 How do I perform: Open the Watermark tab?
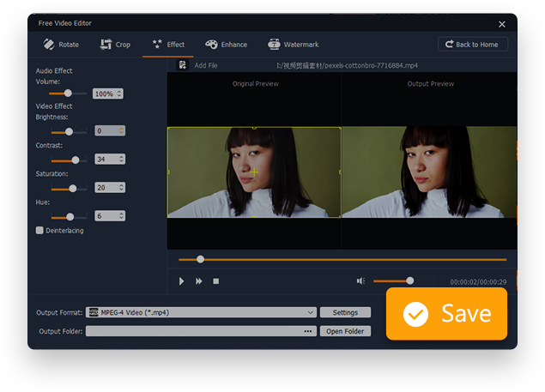pyautogui.click(x=293, y=45)
